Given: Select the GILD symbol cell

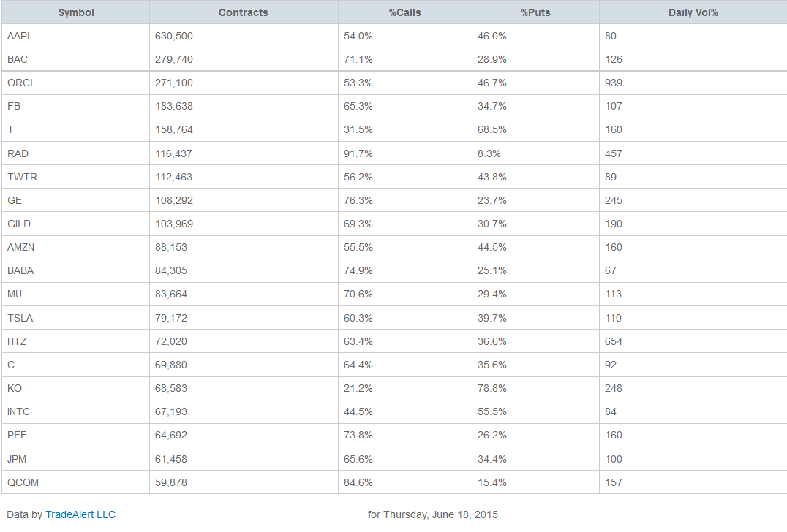Looking at the screenshot, I should [19, 224].
